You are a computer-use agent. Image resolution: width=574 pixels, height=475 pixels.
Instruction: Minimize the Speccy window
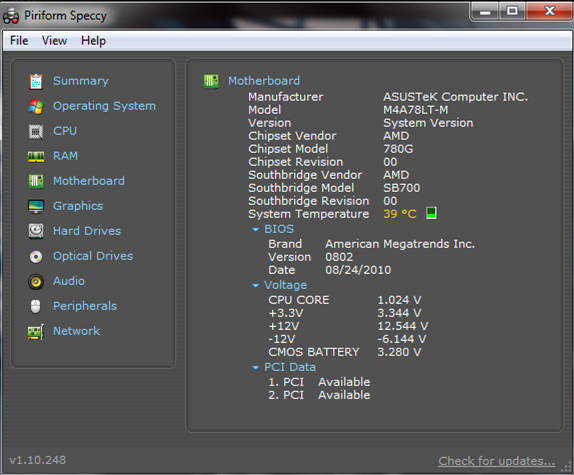(x=485, y=12)
